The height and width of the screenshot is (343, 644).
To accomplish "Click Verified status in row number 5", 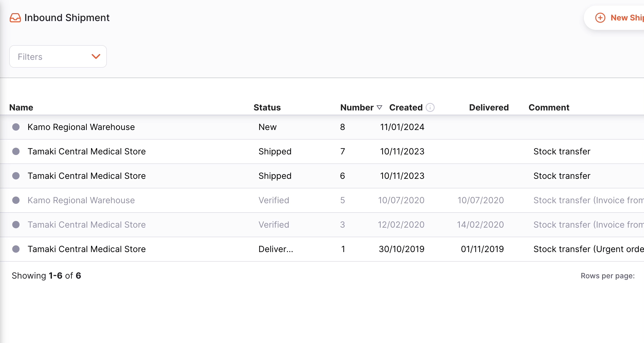I will 274,200.
